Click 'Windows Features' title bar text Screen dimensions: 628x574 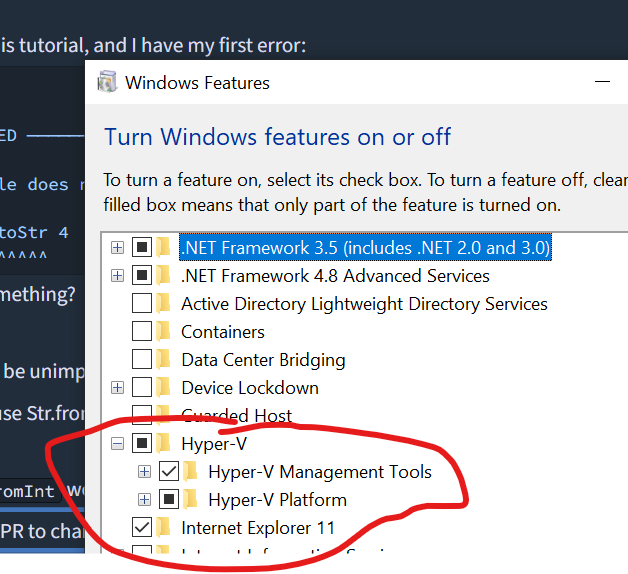197,83
